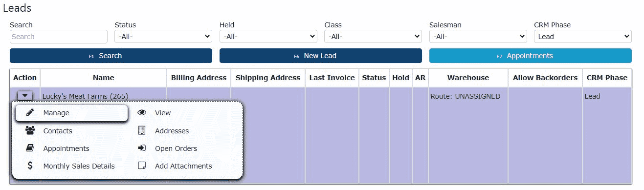Click the F1 Search button
The image size is (644, 190).
(111, 56)
